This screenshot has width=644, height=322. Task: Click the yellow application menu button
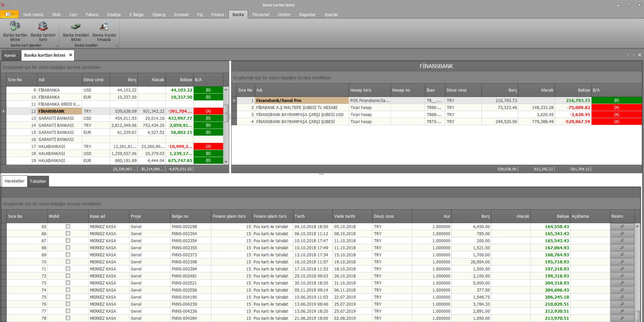(9, 14)
